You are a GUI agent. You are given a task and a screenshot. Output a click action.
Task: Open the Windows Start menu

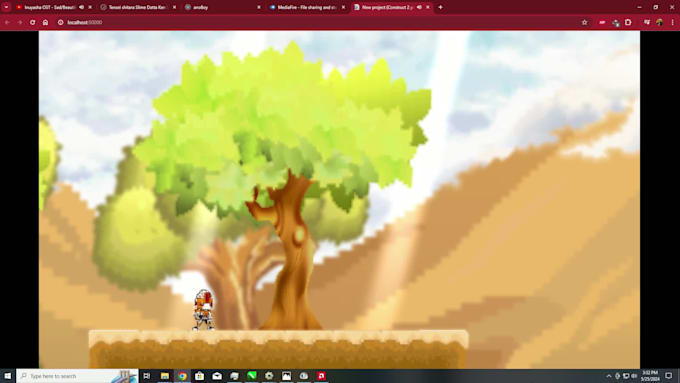[8, 376]
